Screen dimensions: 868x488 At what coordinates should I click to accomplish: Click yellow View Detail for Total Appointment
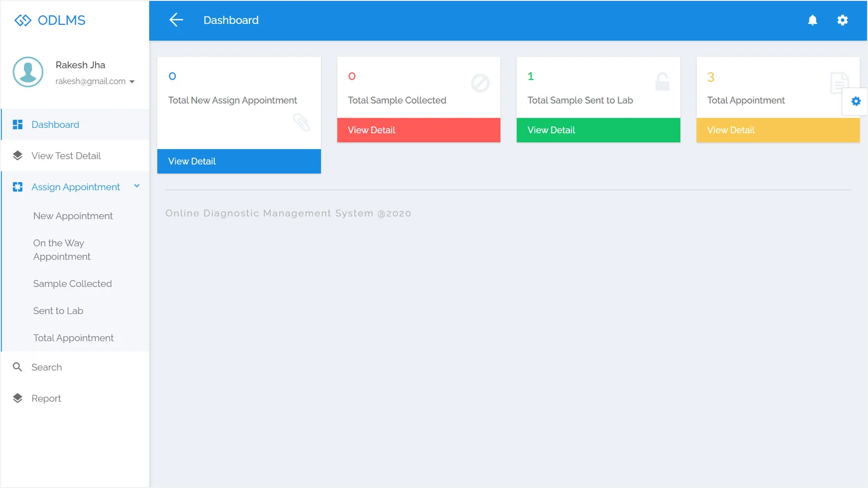778,130
